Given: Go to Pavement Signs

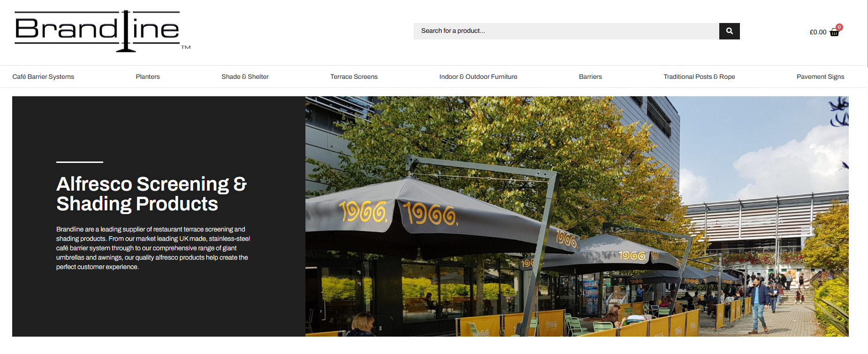Looking at the screenshot, I should tap(820, 77).
